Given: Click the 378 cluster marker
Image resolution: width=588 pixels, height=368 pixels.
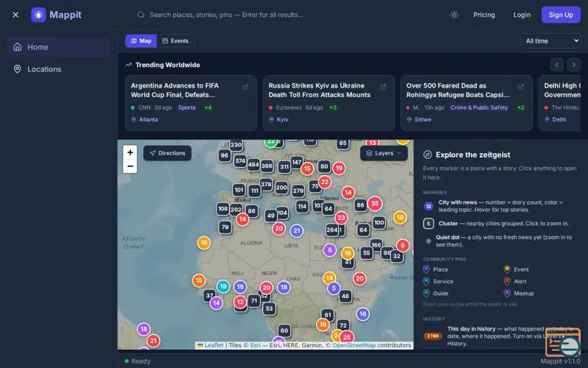Looking at the screenshot, I should click(x=266, y=184).
